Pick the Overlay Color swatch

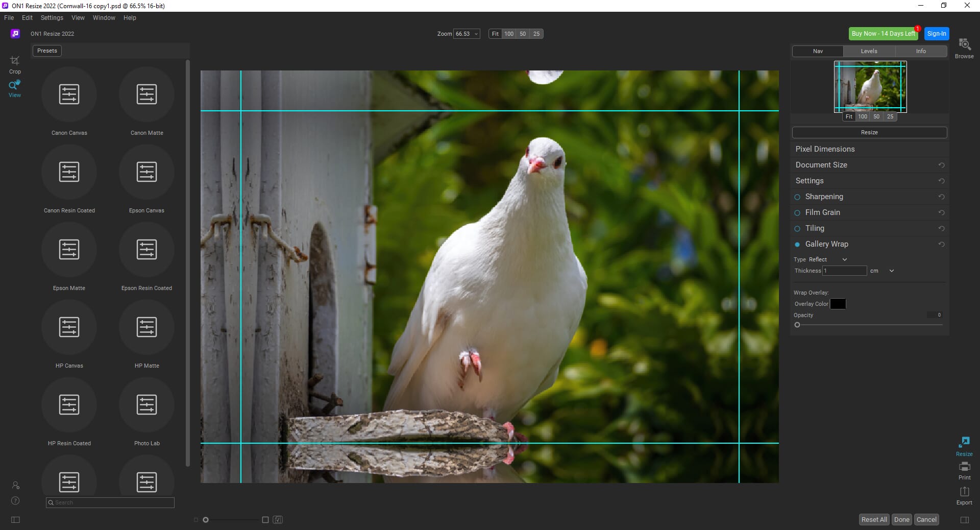838,304
